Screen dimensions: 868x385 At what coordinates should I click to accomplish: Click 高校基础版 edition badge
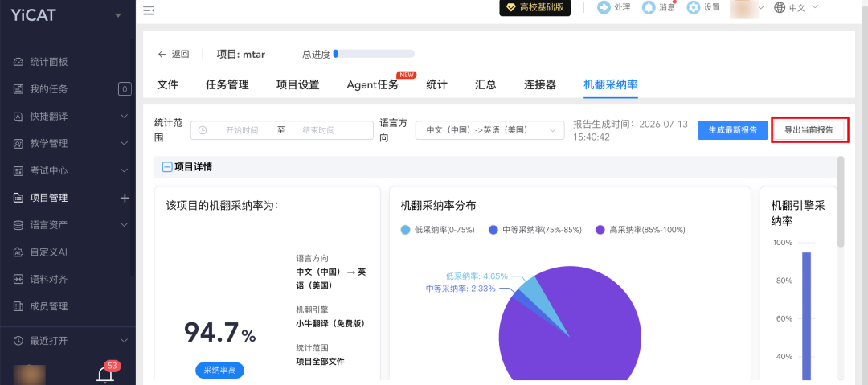coord(534,7)
